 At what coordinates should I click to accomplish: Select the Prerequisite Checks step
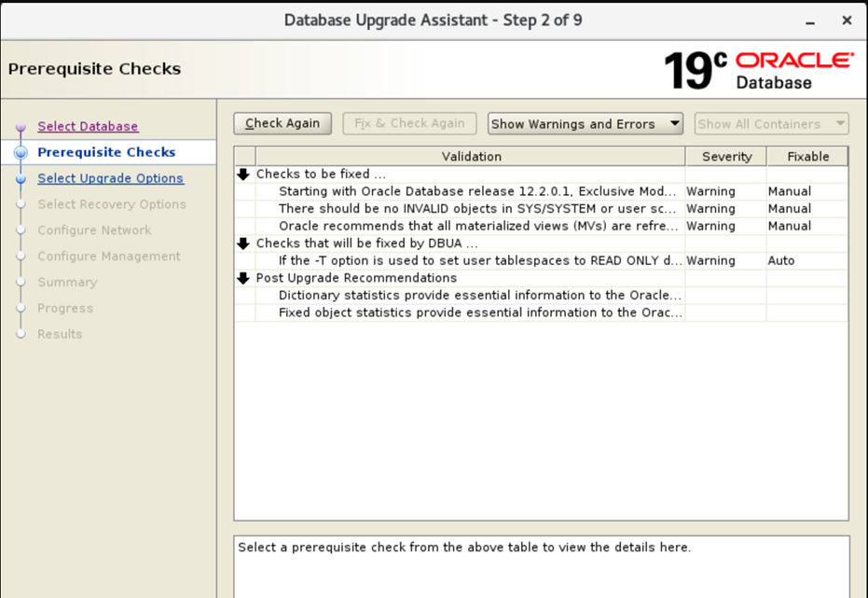[x=106, y=152]
